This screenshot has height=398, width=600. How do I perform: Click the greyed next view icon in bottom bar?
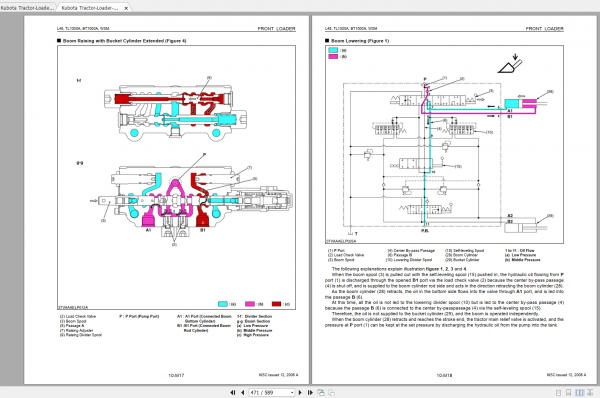(332, 392)
